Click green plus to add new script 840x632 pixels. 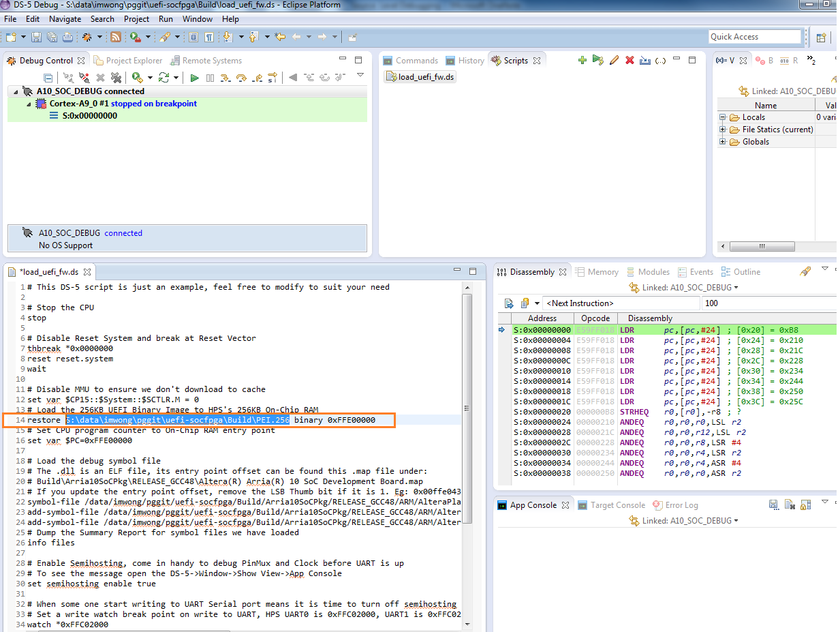(582, 61)
